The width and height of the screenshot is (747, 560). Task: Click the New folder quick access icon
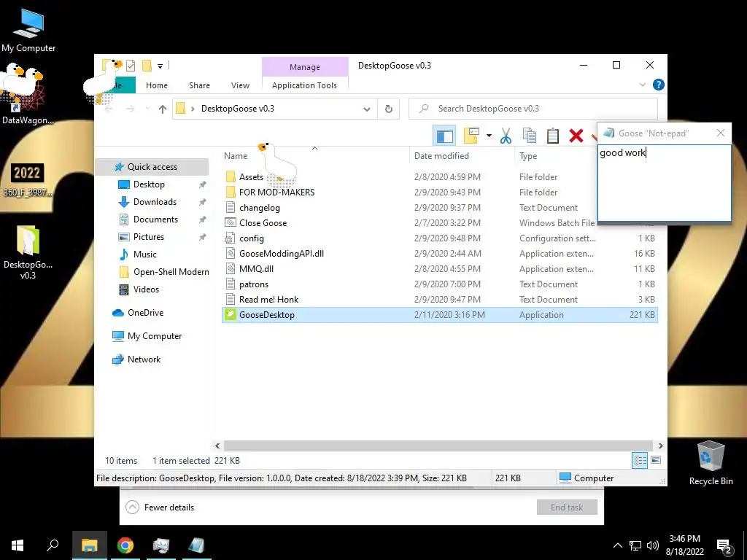pyautogui.click(x=147, y=65)
